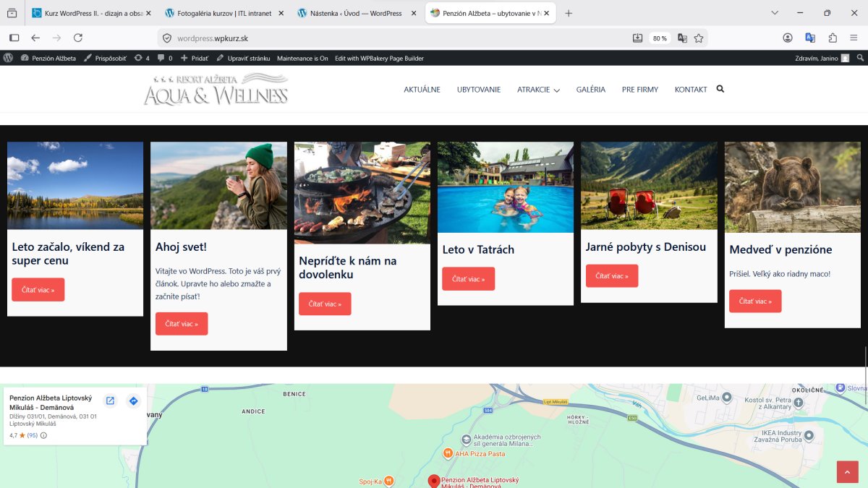Screen dimensions: 868x488
Task: Click Maintenance is On notice
Action: [302, 58]
